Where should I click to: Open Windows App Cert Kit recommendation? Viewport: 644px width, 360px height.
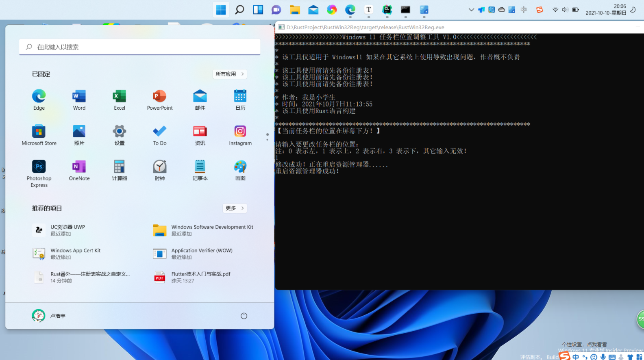click(79, 254)
